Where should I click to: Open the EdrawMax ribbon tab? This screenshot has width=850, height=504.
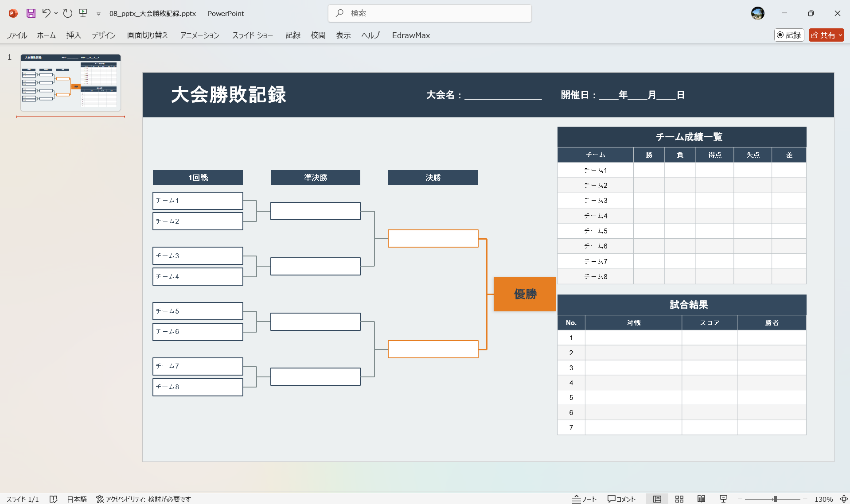click(x=410, y=35)
